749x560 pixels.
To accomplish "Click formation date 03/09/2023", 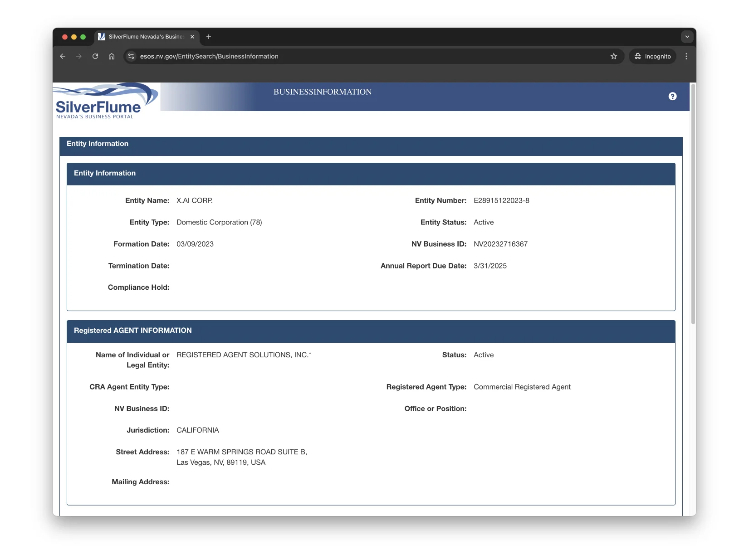I will click(x=195, y=244).
